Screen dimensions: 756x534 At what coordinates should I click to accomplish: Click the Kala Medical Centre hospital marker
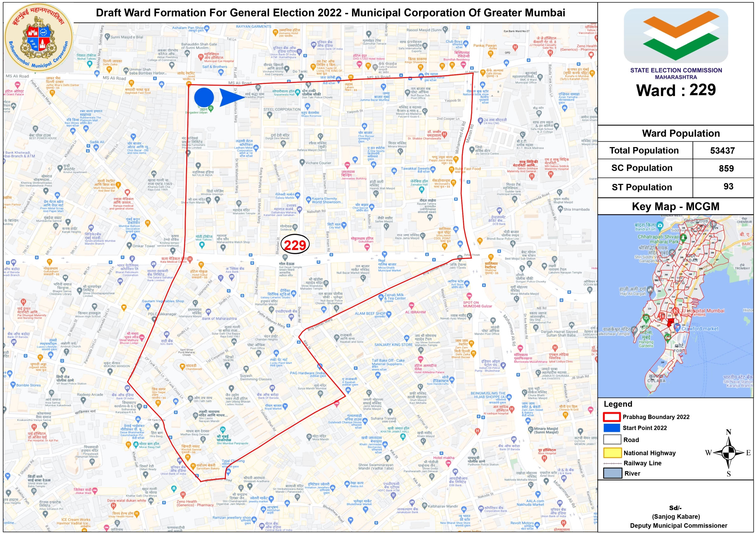point(190,259)
